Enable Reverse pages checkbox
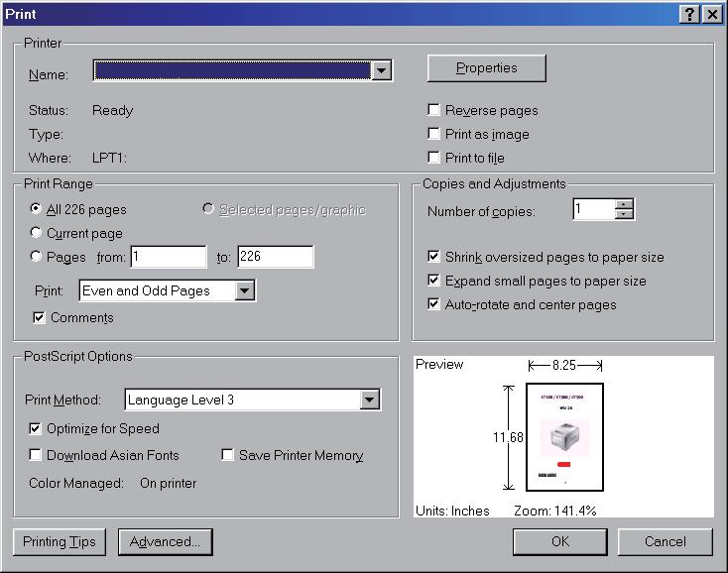Screen dimensions: 728x573 point(433,110)
